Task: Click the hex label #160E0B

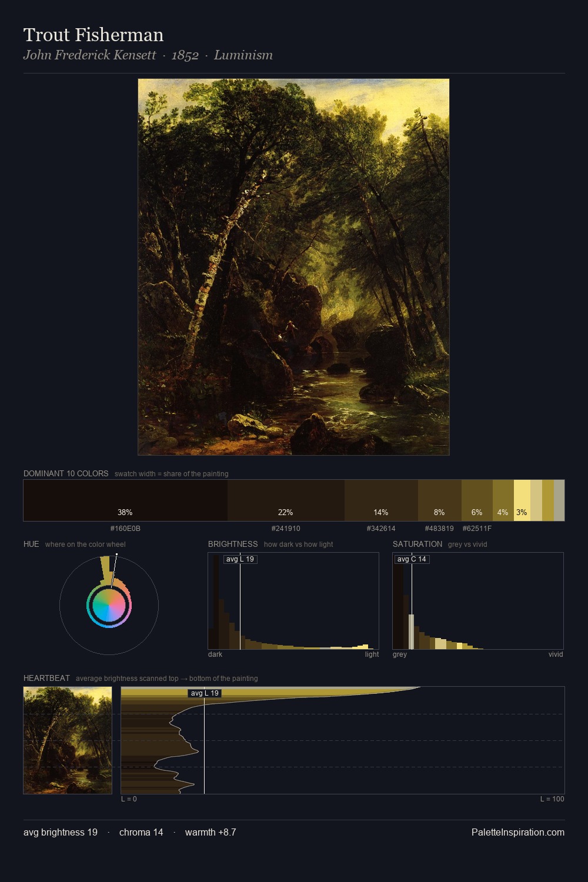Action: [x=125, y=529]
